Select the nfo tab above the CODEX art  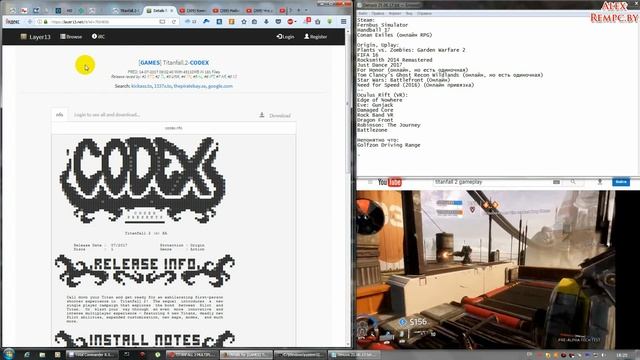pos(60,115)
